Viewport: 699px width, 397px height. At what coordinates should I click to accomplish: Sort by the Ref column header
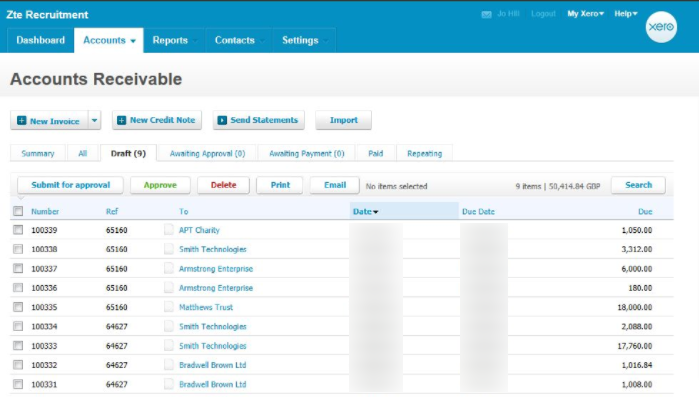(112, 211)
